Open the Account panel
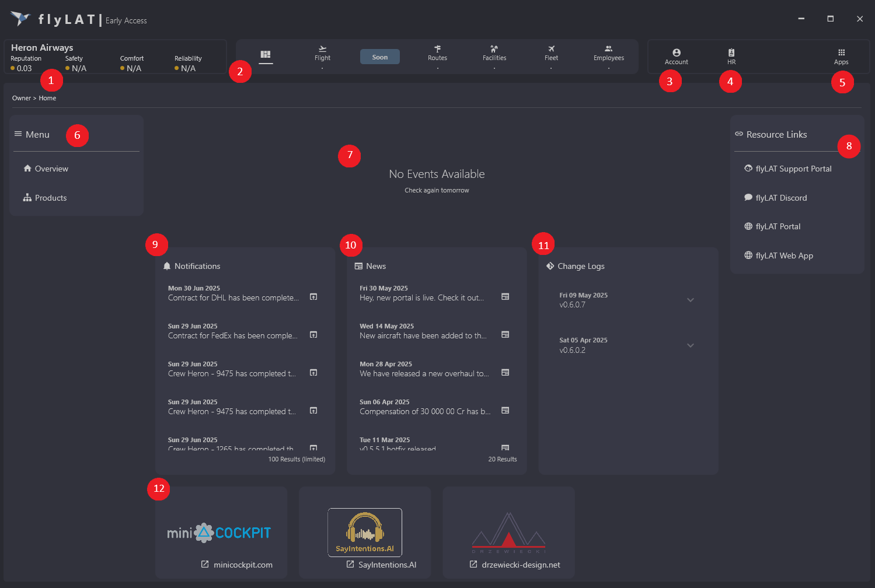The height and width of the screenshot is (588, 875). (676, 57)
